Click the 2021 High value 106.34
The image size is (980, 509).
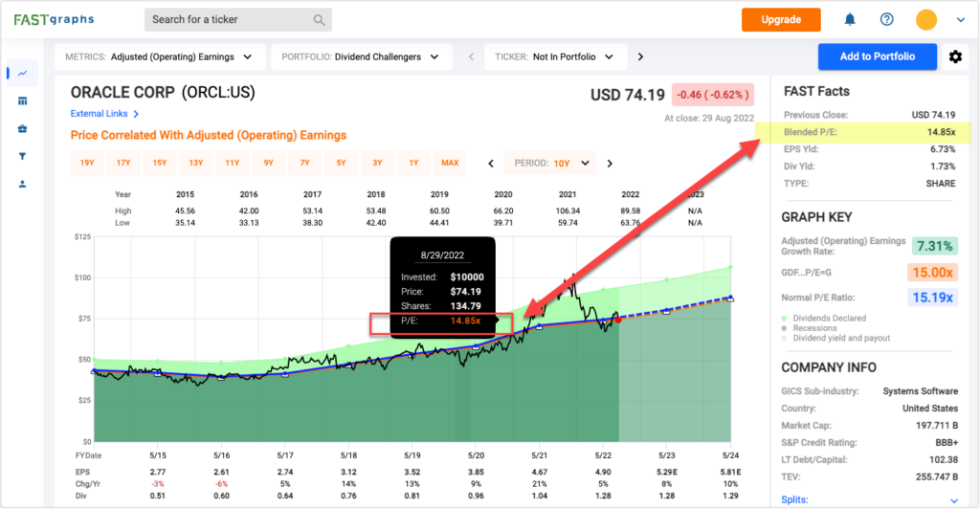click(568, 211)
